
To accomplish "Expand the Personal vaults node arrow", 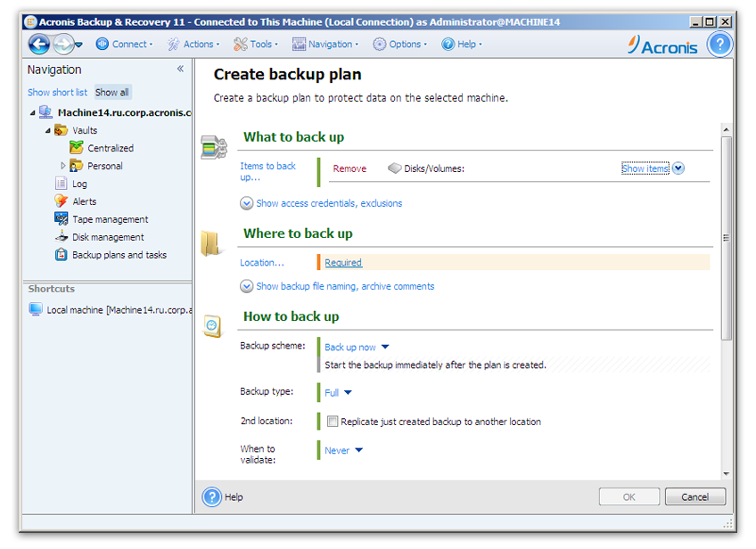I will click(62, 166).
